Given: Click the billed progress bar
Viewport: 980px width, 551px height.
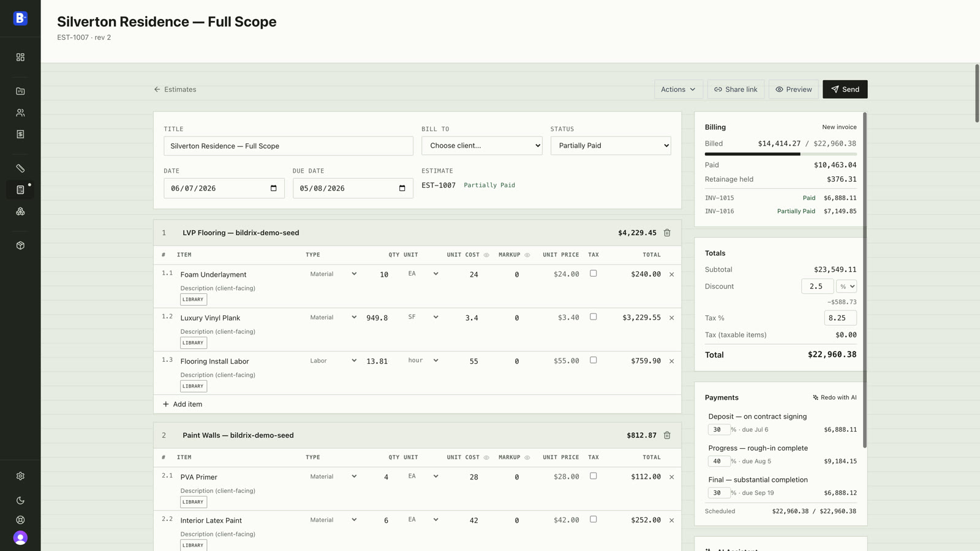Looking at the screenshot, I should 781,154.
